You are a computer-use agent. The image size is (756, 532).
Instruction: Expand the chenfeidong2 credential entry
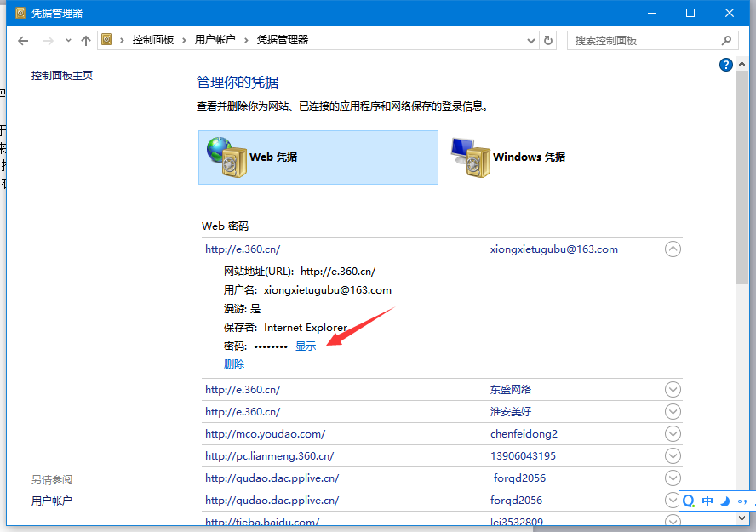pyautogui.click(x=673, y=434)
